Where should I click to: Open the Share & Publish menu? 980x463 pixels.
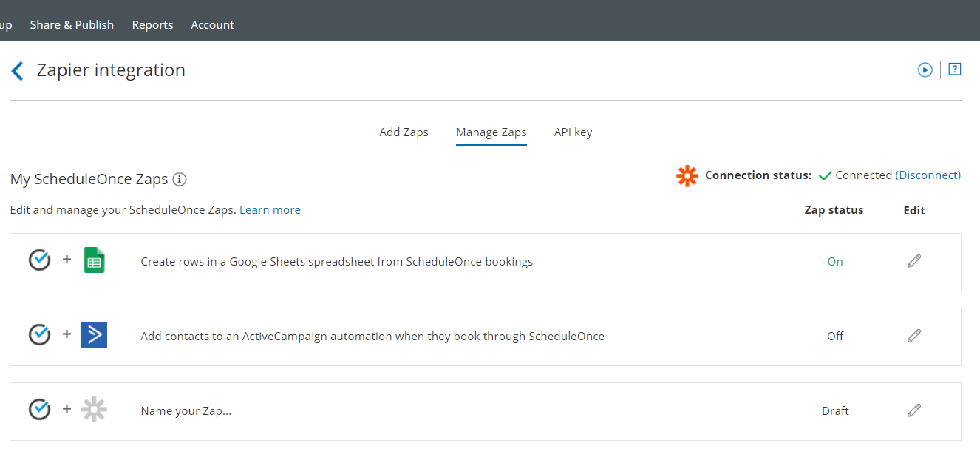pos(72,25)
